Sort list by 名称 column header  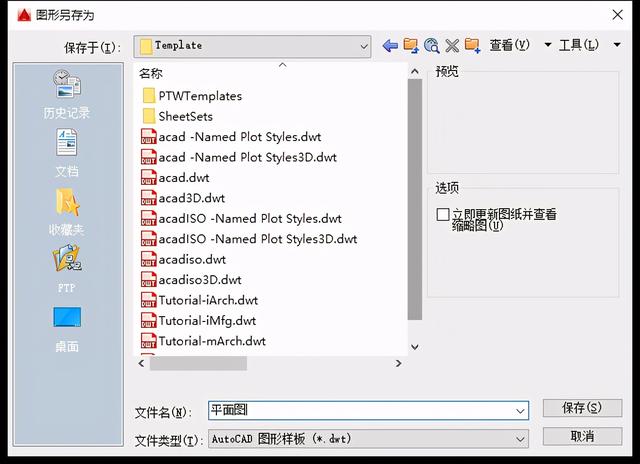click(151, 73)
